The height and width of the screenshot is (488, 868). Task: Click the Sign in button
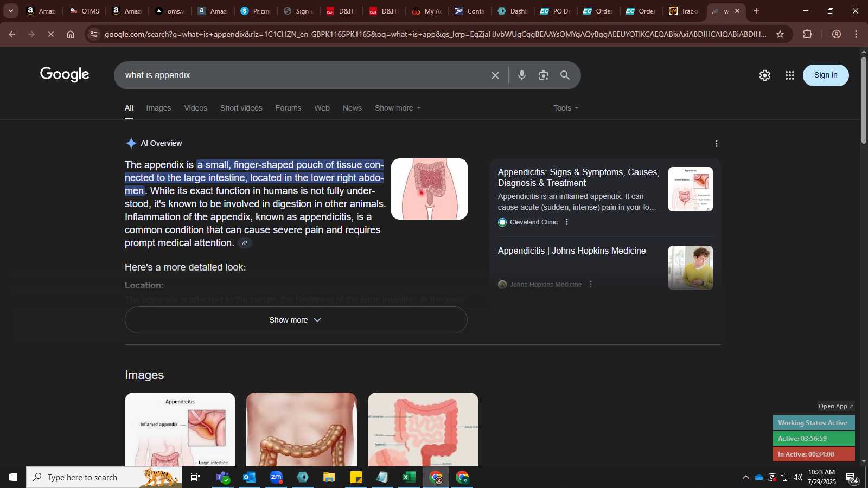826,75
